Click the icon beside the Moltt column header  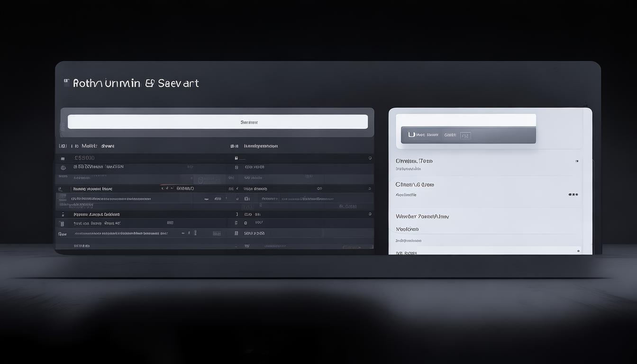click(62, 146)
